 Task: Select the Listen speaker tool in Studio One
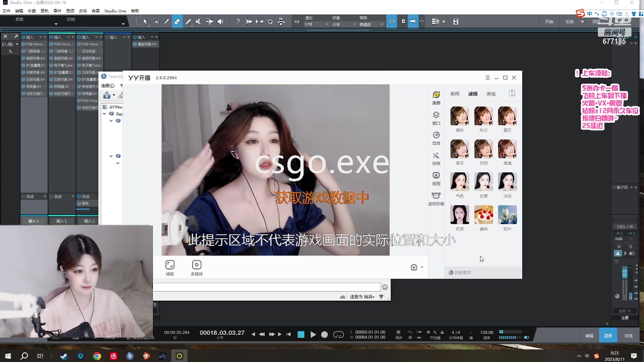tap(220, 22)
